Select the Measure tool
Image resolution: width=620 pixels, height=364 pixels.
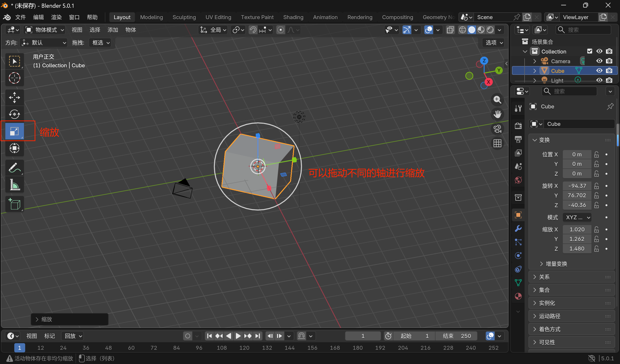15,185
